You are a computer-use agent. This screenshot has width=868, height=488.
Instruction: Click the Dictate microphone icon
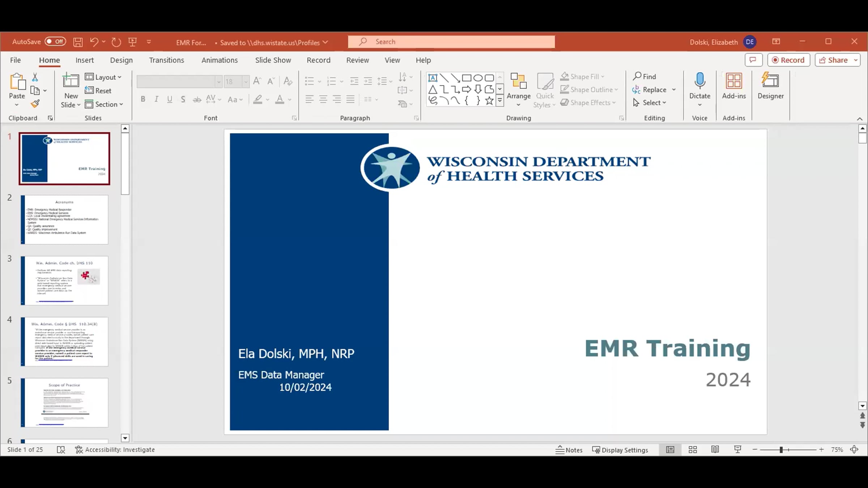click(x=700, y=81)
